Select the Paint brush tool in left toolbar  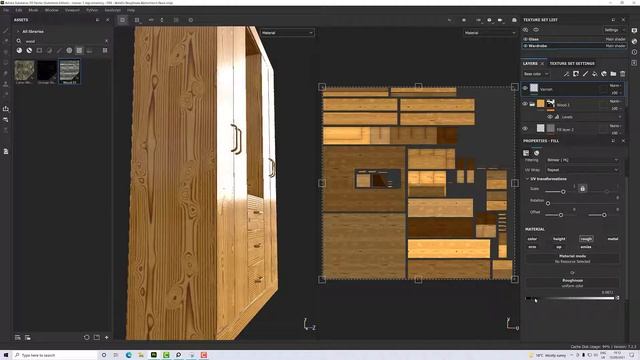pos(6,31)
